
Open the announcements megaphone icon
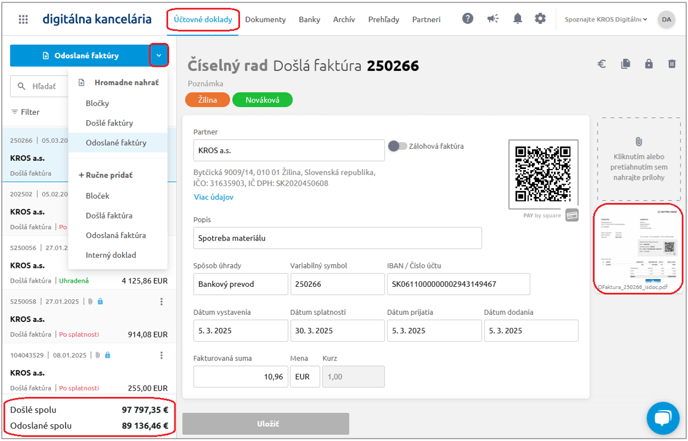pyautogui.click(x=493, y=18)
